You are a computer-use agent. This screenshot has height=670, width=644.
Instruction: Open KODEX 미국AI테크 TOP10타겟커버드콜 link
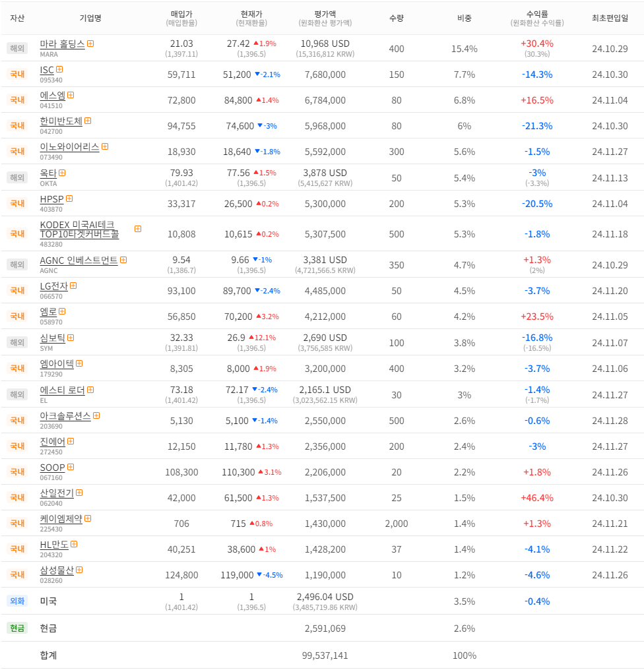[x=80, y=229]
